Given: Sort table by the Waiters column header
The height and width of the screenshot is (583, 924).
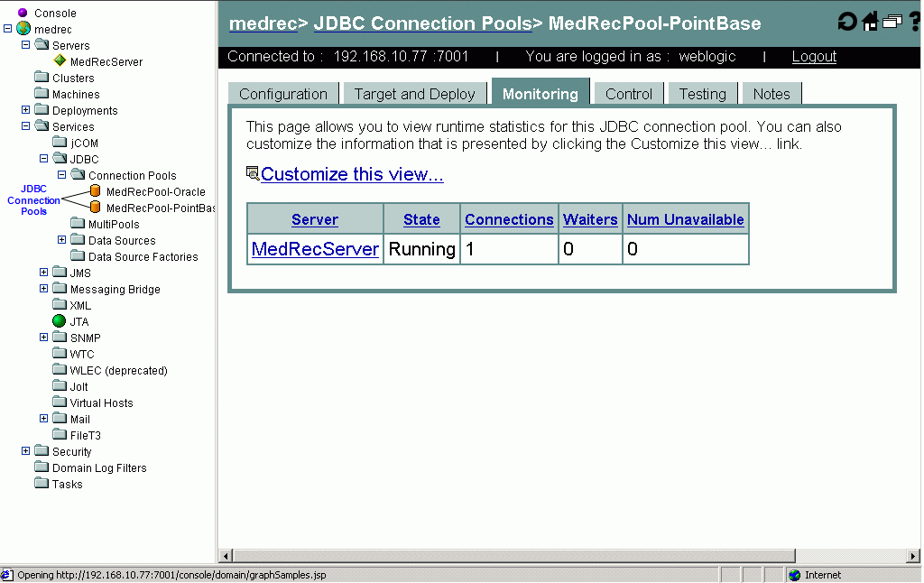Looking at the screenshot, I should pyautogui.click(x=590, y=219).
